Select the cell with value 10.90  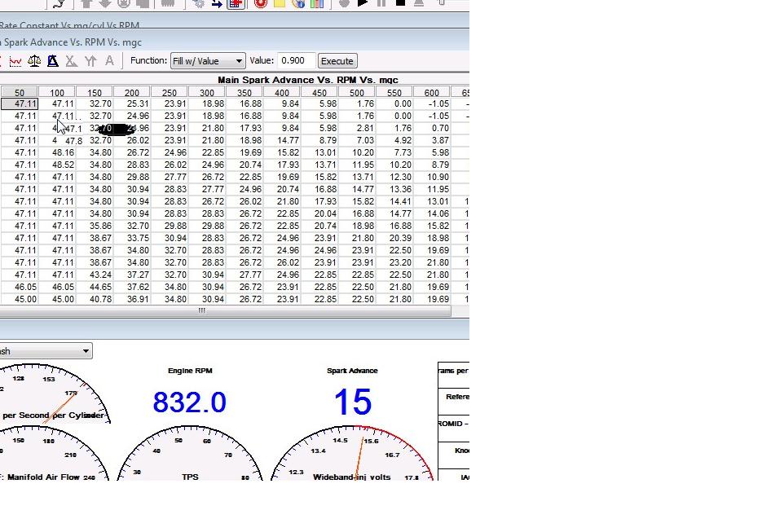[432, 177]
